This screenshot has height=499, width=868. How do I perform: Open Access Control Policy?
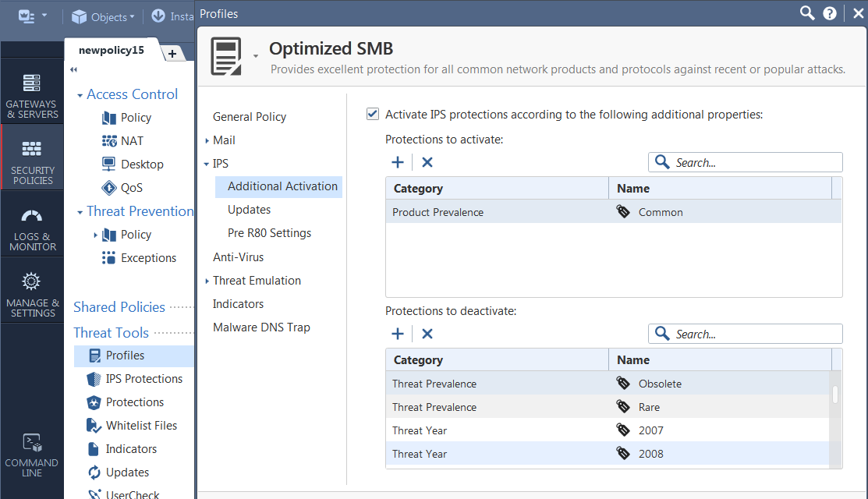point(126,118)
